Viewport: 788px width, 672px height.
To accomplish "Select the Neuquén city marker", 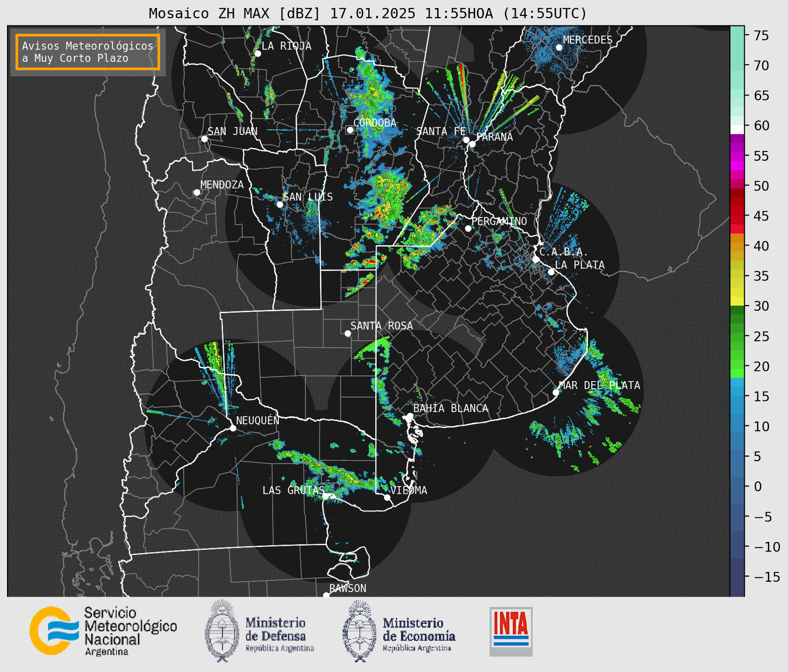I will (233, 428).
